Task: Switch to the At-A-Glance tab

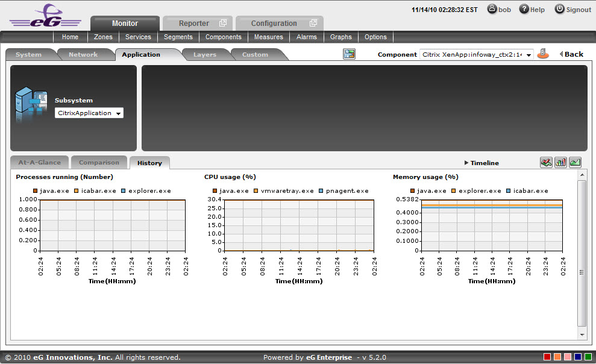Action: (40, 162)
